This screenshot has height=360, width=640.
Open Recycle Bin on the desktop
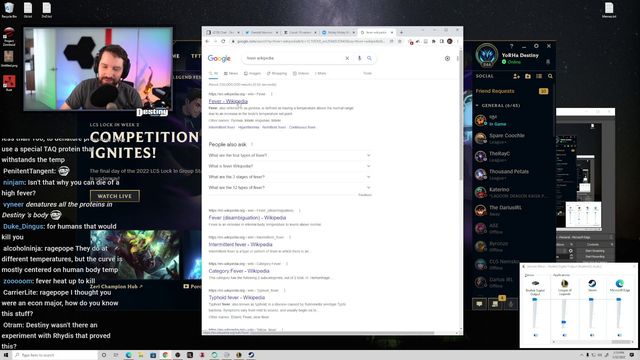[9, 10]
